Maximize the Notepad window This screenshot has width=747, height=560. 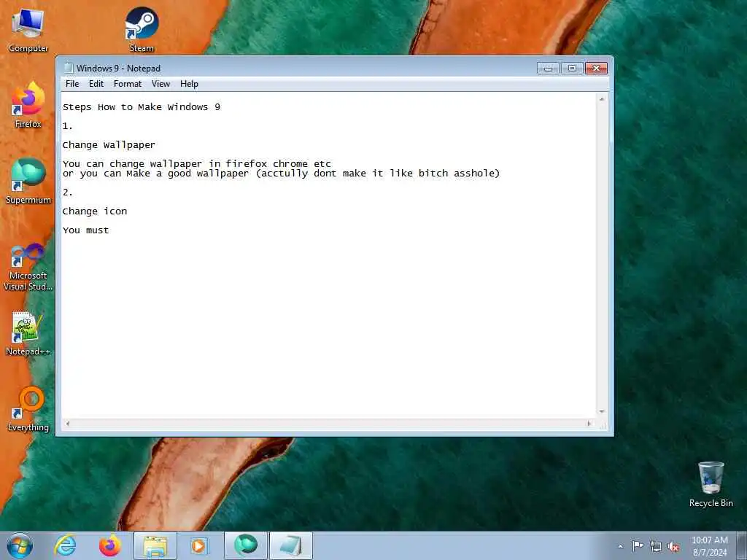coord(572,68)
